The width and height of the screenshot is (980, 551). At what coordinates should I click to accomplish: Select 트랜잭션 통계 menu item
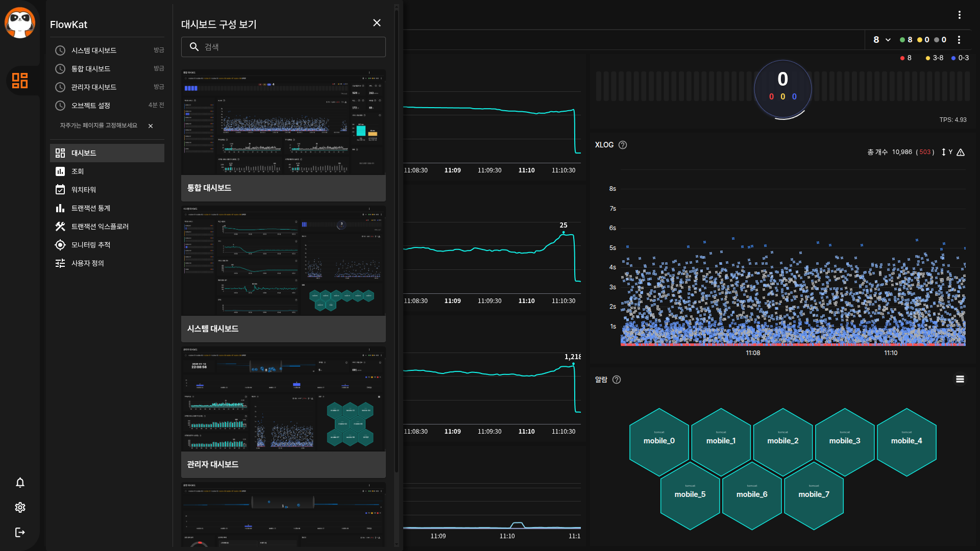[x=91, y=208]
